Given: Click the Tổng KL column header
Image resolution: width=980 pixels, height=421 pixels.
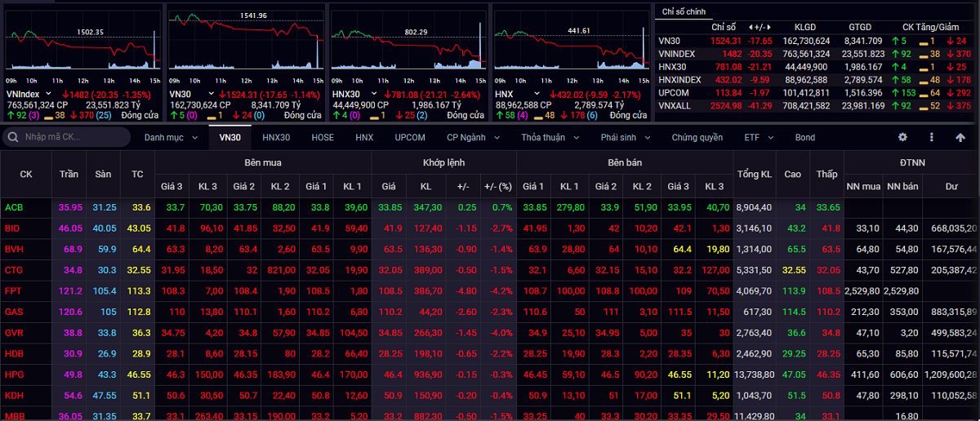Looking at the screenshot, I should tap(754, 174).
